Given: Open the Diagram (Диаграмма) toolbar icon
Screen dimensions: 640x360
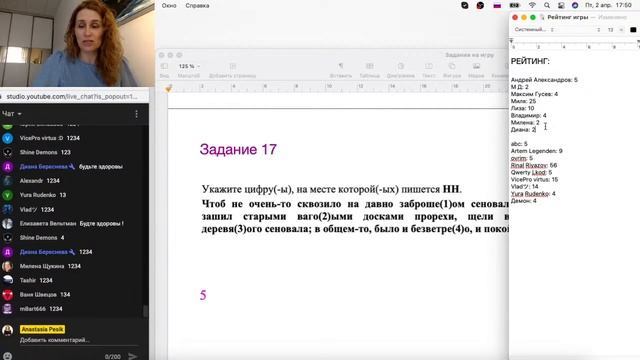Looking at the screenshot, I should click(401, 66).
